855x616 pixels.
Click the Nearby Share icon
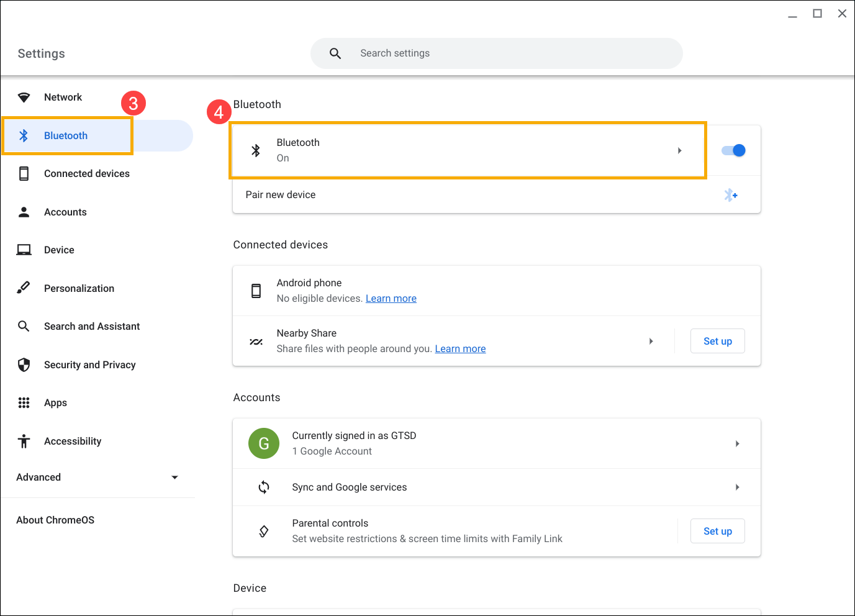tap(256, 342)
